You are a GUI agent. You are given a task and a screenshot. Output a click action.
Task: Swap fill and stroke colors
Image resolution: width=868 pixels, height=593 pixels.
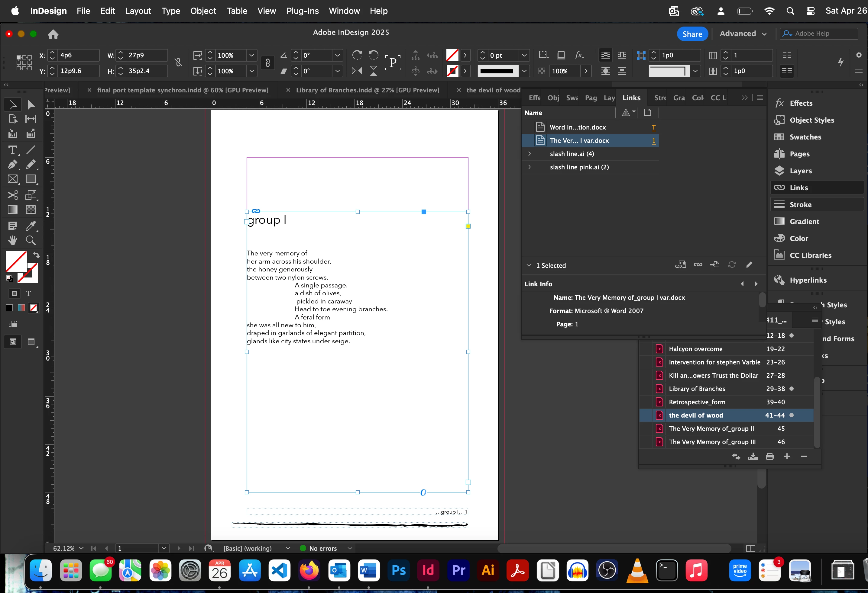(x=36, y=255)
